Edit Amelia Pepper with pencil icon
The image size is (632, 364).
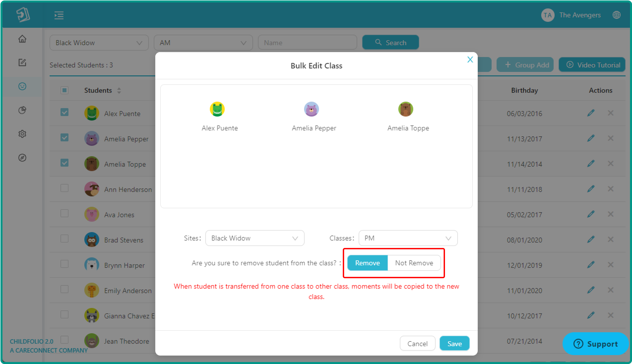[x=591, y=138]
